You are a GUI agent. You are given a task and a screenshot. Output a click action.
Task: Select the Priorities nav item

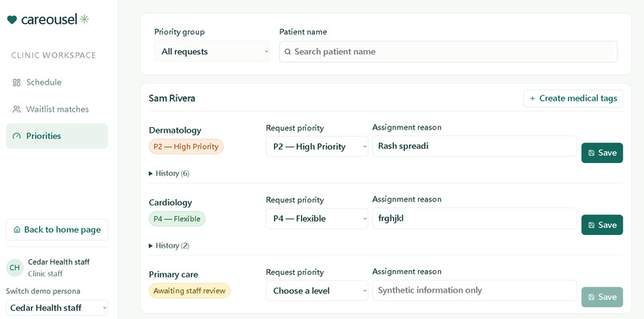(x=57, y=136)
